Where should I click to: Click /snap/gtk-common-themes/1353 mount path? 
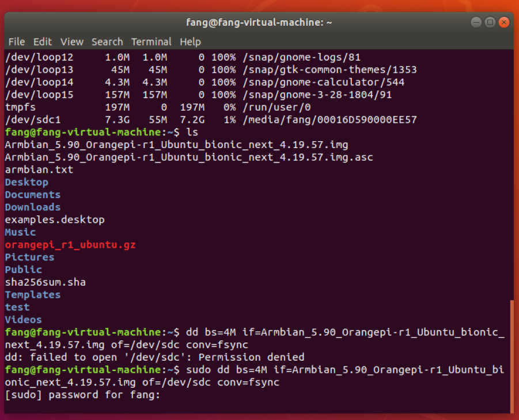click(329, 70)
